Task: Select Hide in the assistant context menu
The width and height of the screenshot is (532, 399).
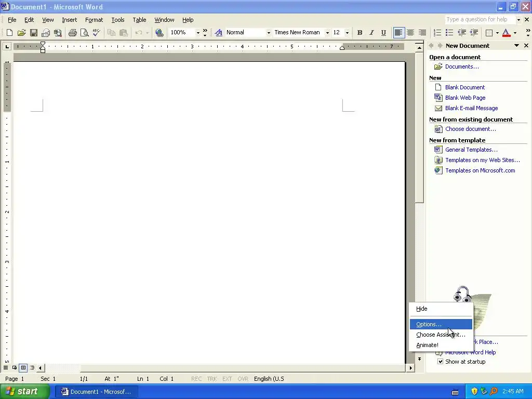Action: [441, 309]
